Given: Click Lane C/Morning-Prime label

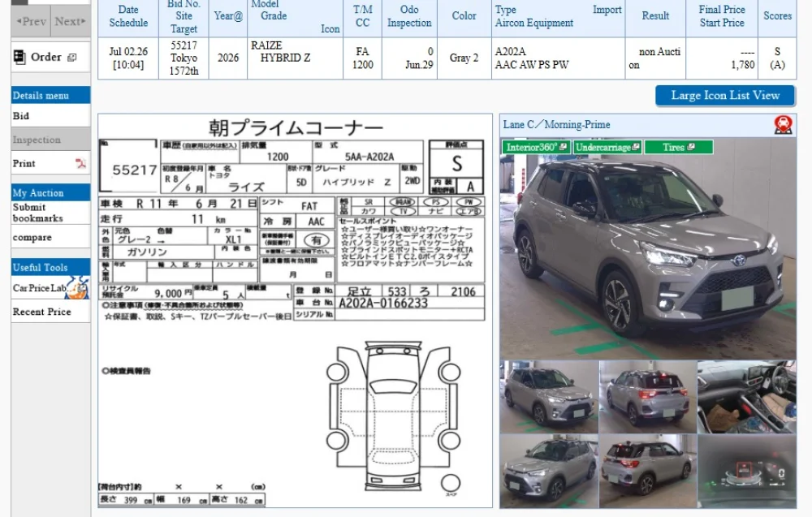Looking at the screenshot, I should 557,125.
